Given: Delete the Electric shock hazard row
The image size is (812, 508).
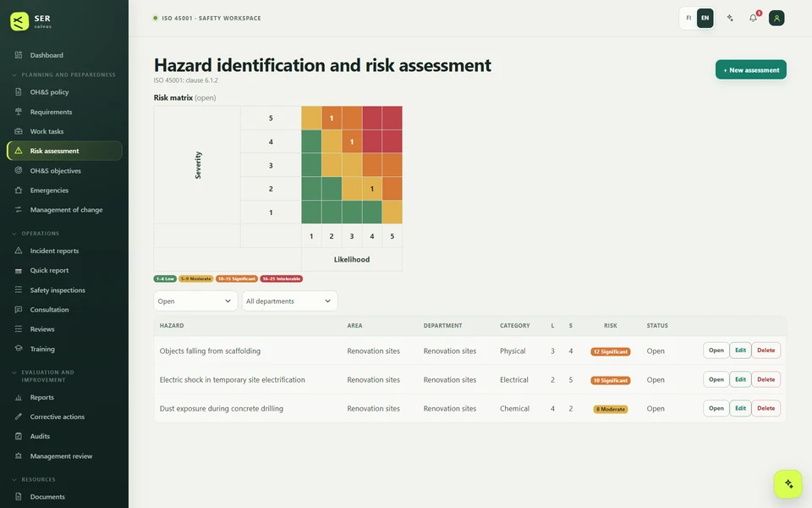Looking at the screenshot, I should point(766,379).
